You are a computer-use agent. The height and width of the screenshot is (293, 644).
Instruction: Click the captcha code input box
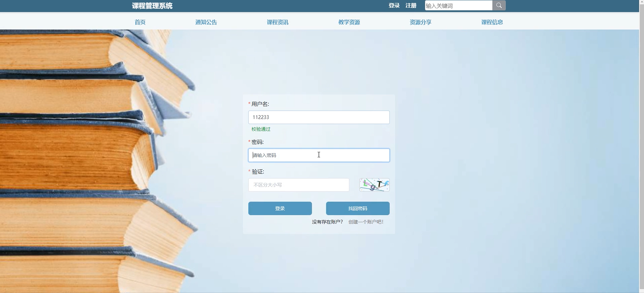[298, 185]
